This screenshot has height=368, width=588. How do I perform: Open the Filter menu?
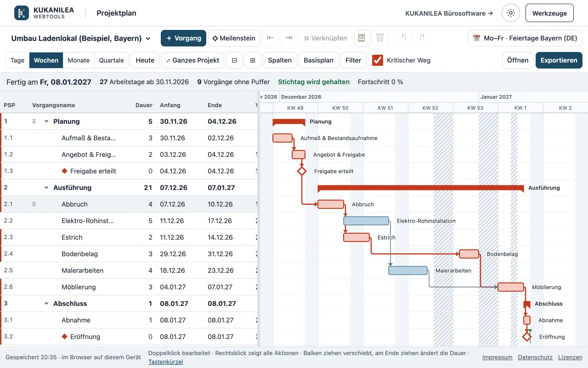(353, 60)
